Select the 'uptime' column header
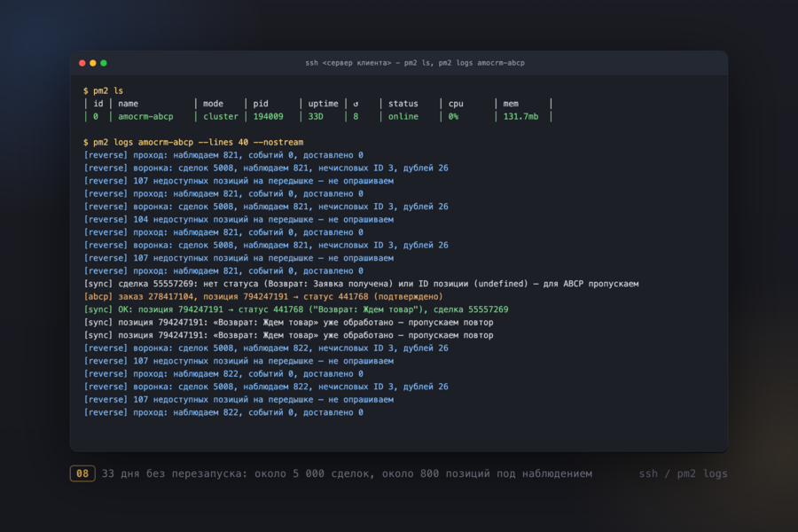The height and width of the screenshot is (532, 798). coord(323,104)
